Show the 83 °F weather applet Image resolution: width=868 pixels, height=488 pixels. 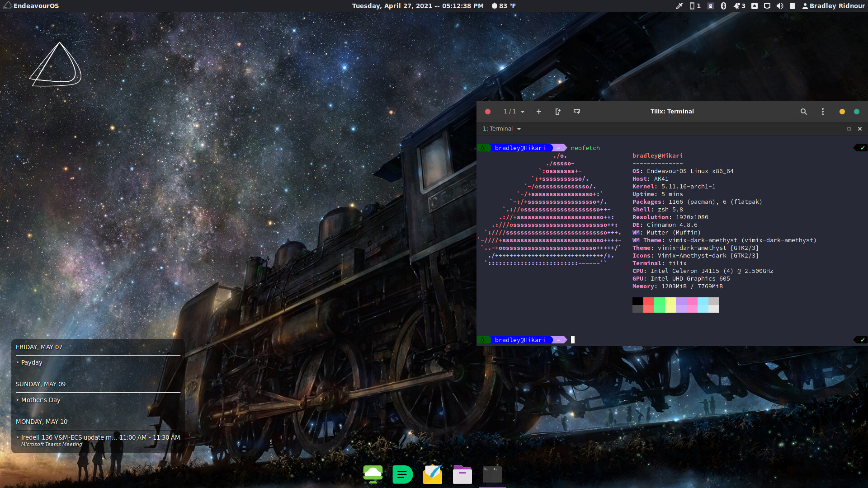[504, 6]
